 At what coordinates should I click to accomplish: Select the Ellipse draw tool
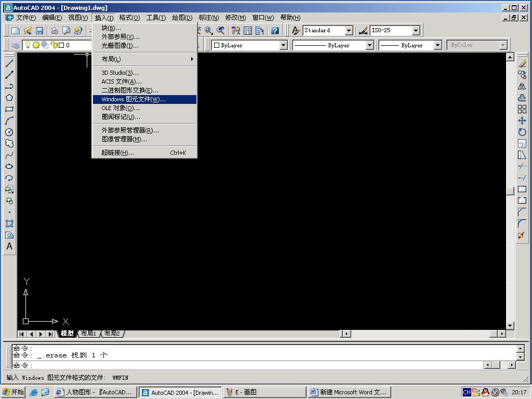pos(9,166)
